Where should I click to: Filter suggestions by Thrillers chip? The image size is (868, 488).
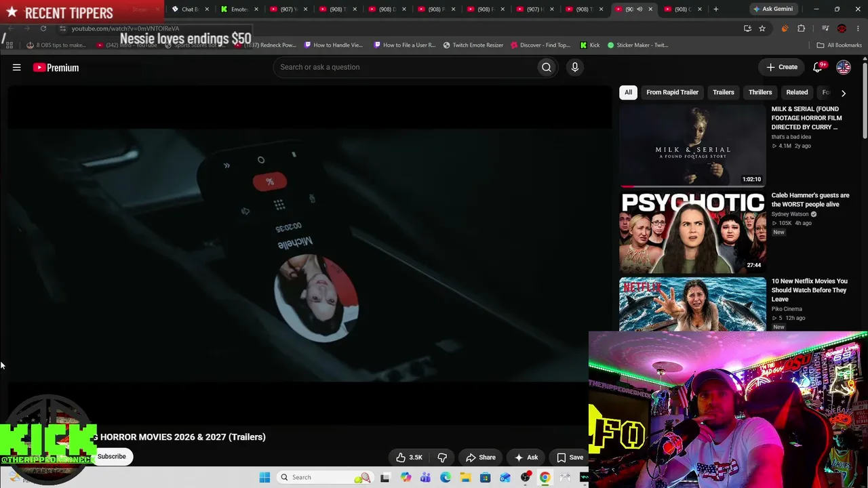click(x=760, y=92)
